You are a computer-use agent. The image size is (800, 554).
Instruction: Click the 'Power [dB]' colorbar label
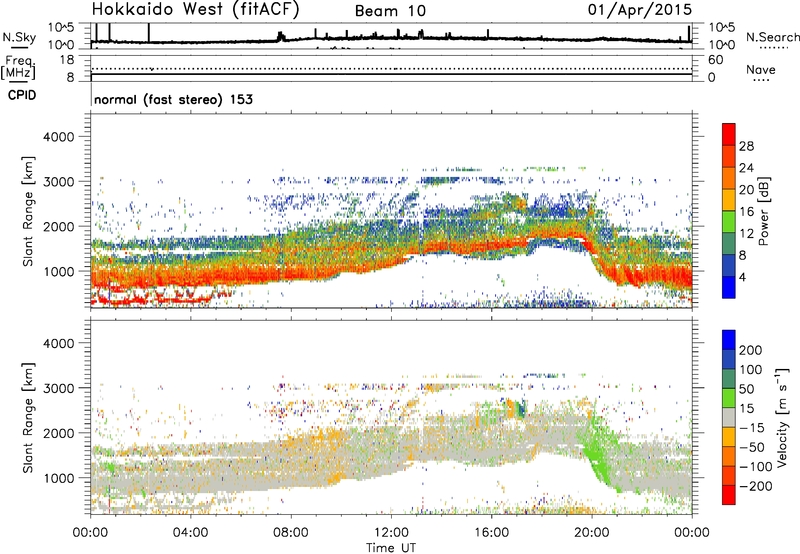pyautogui.click(x=763, y=211)
